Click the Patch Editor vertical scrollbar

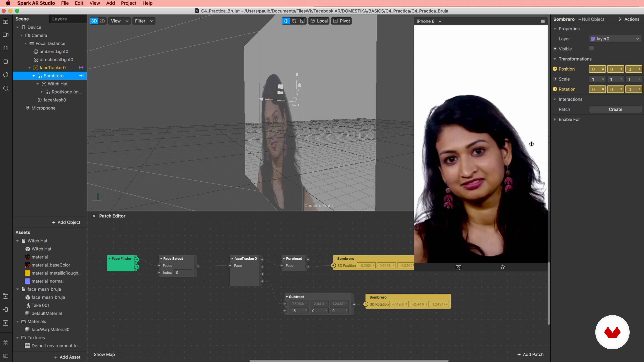549,294
